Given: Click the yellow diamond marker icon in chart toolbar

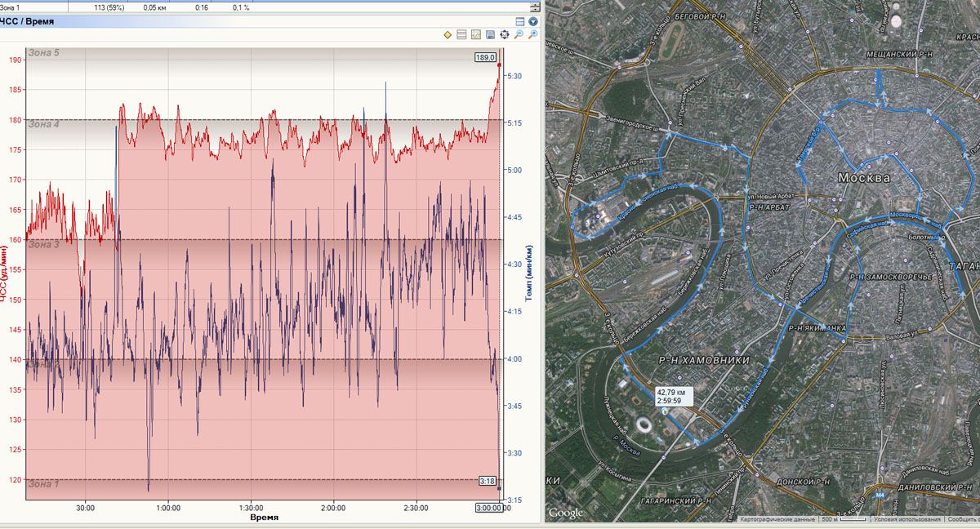Looking at the screenshot, I should [448, 34].
